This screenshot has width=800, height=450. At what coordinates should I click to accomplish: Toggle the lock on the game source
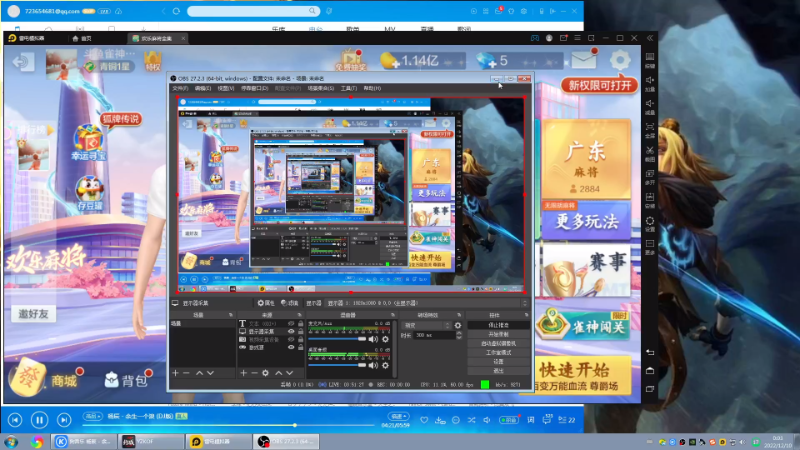(301, 347)
